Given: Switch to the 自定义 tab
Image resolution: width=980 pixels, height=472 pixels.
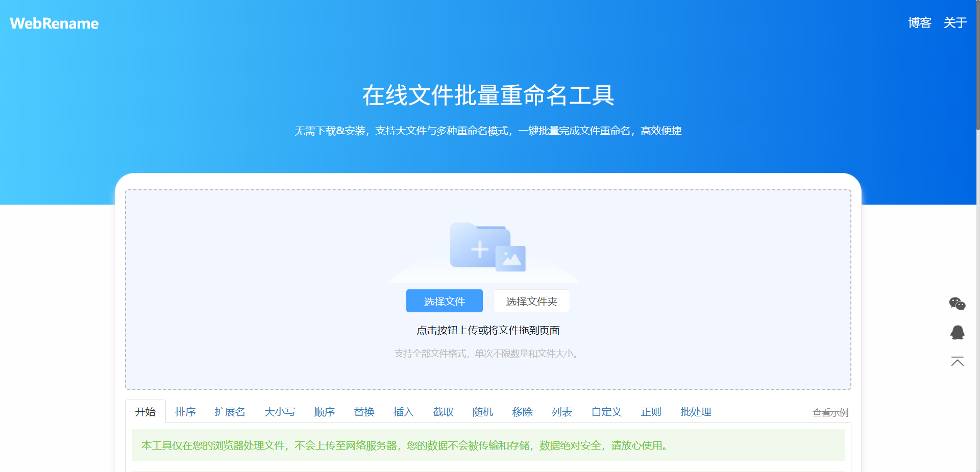Looking at the screenshot, I should point(606,412).
